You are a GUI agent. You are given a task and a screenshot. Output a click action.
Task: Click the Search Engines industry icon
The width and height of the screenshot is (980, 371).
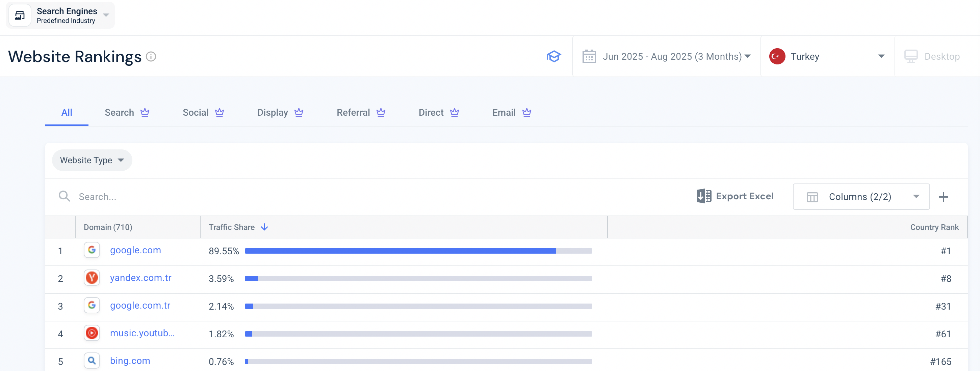click(x=20, y=15)
